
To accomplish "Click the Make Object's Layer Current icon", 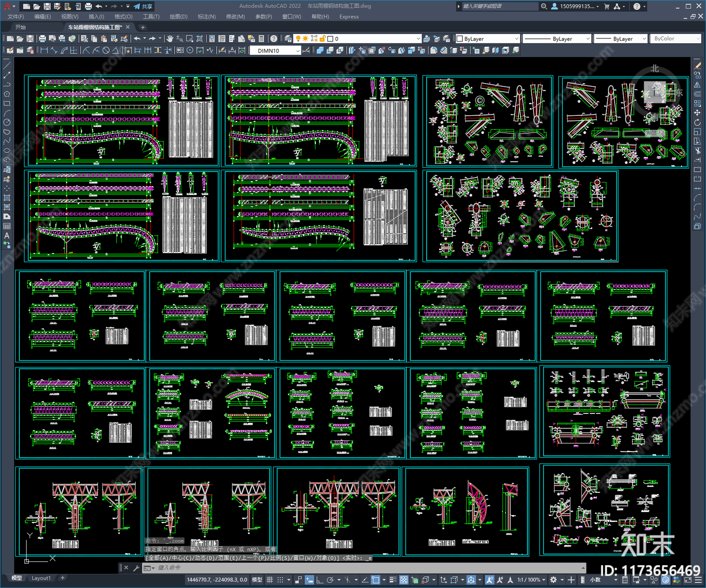I will tap(427, 39).
